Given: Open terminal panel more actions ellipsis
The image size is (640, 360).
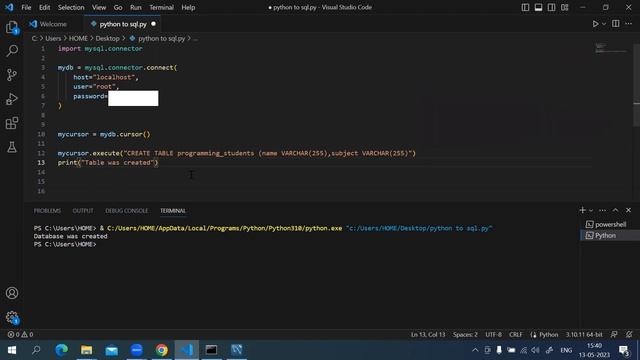Looking at the screenshot, I should pos(602,210).
